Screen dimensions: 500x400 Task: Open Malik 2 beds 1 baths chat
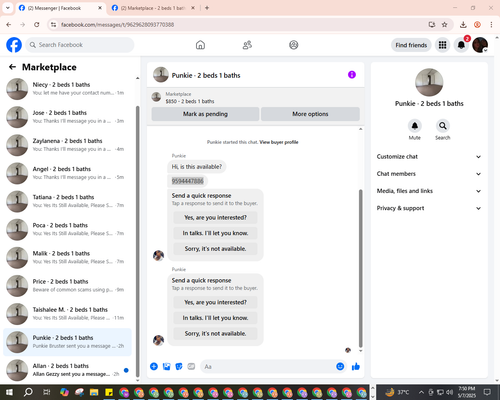tap(67, 258)
